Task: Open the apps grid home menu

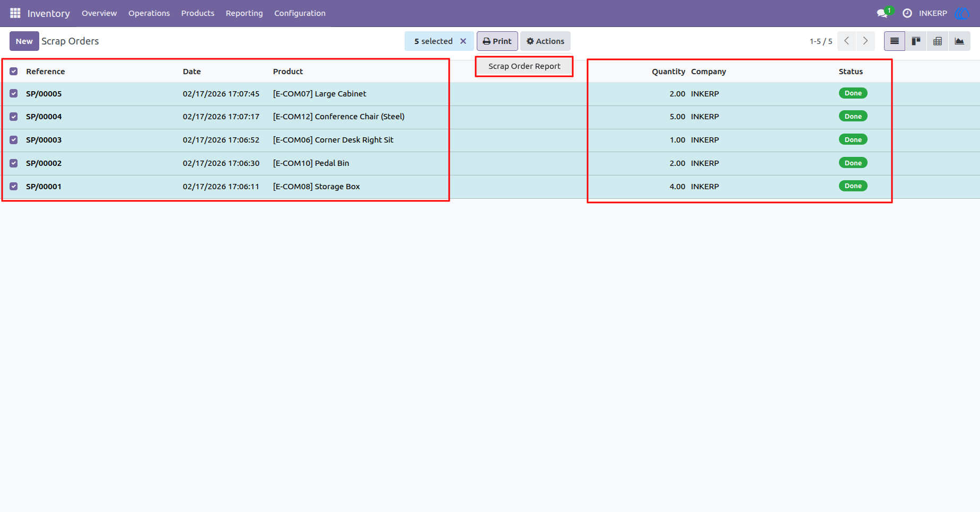Action: tap(15, 13)
